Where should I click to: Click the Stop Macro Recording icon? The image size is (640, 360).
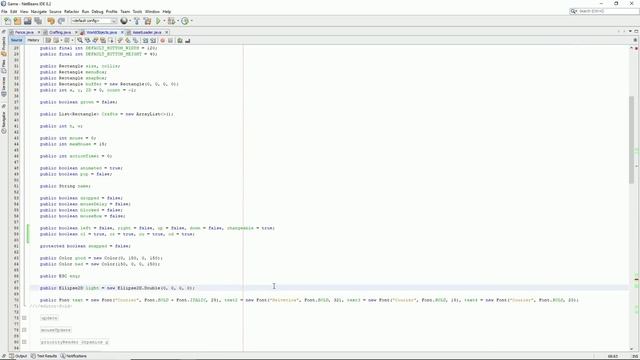point(170,40)
